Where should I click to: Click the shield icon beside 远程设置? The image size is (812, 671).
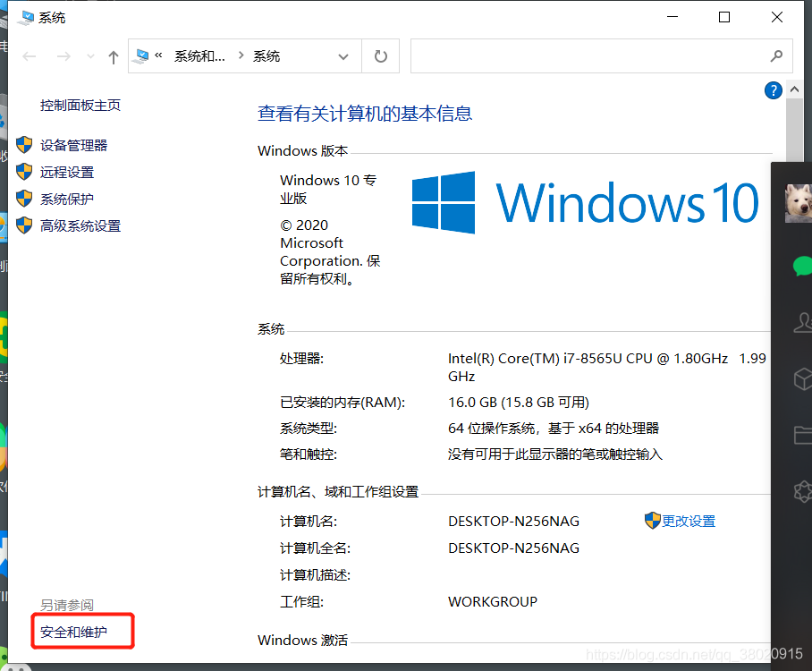click(24, 172)
